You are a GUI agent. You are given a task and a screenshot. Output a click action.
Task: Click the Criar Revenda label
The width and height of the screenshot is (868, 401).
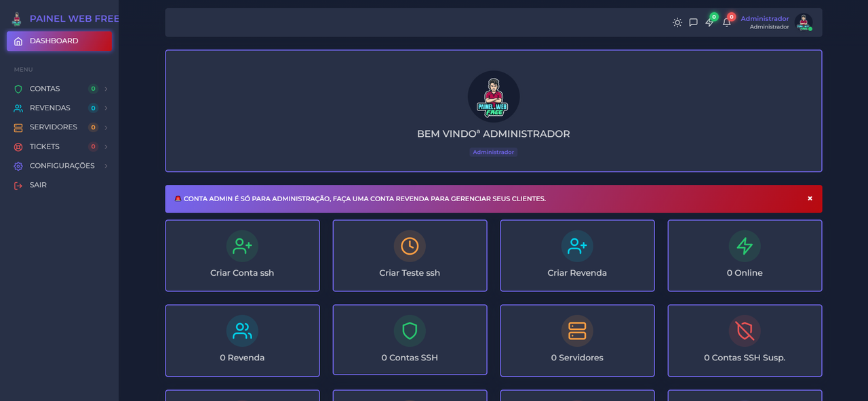pos(577,273)
